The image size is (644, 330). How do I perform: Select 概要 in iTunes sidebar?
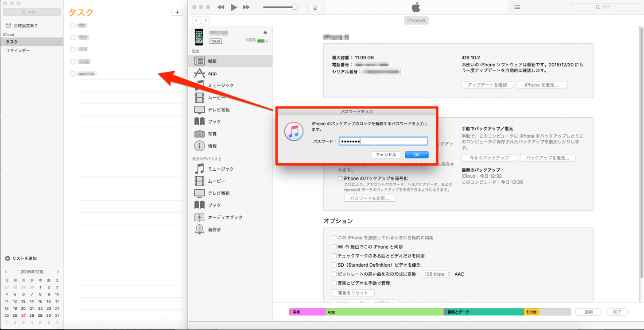(x=230, y=61)
